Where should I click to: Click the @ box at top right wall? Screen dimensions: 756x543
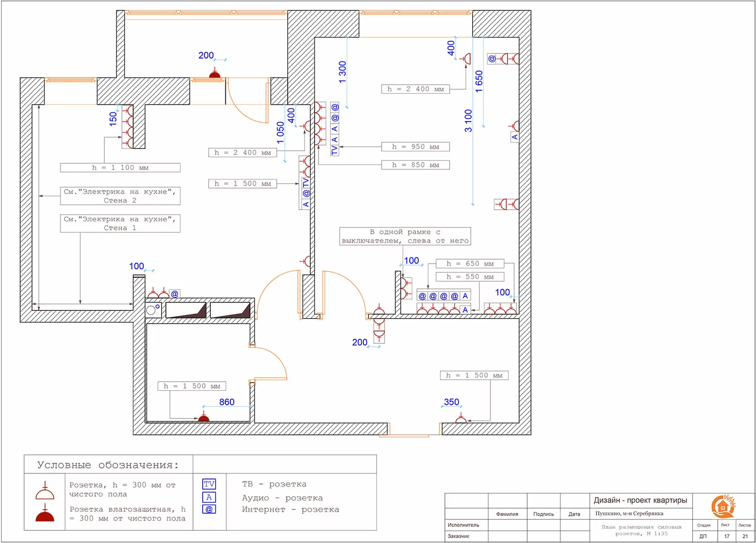pyautogui.click(x=492, y=58)
